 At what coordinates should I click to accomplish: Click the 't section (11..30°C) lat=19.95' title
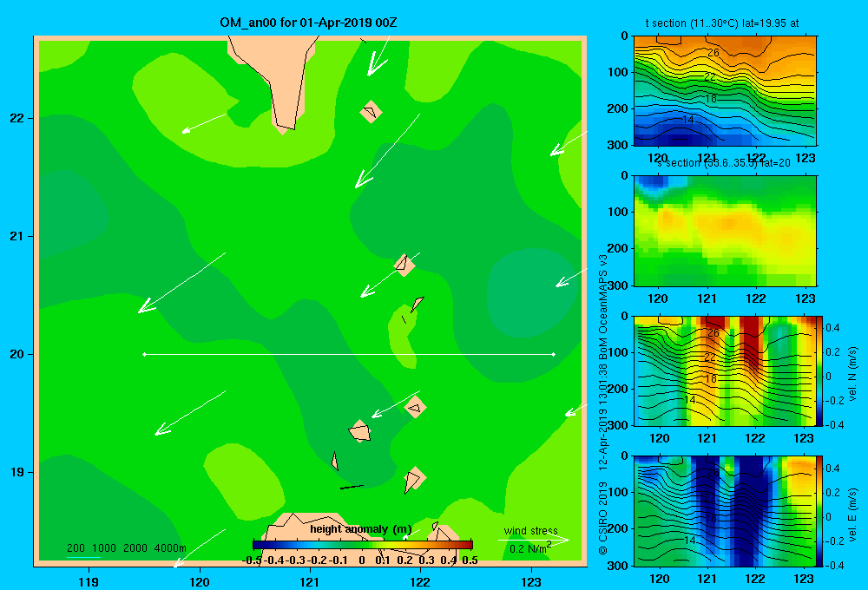tap(722, 23)
